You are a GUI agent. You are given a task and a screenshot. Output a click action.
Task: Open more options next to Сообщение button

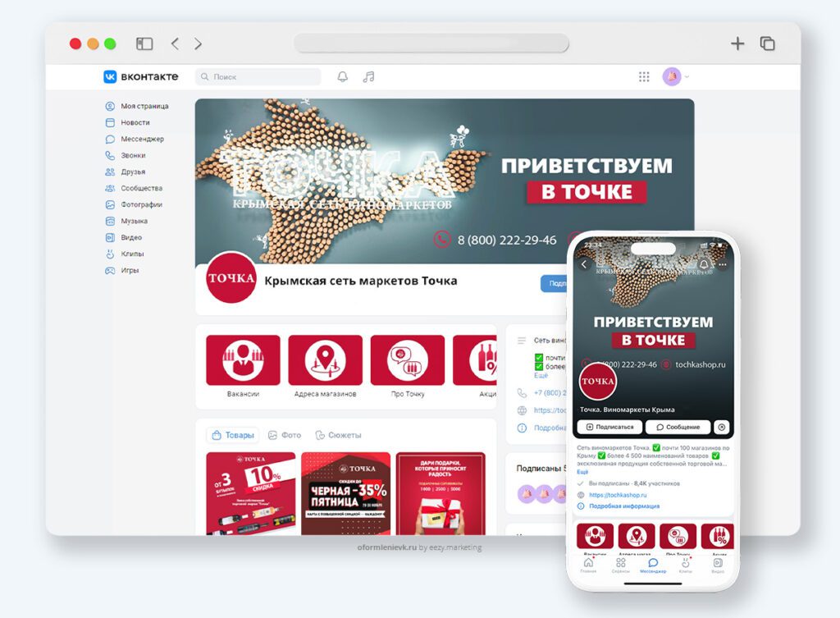click(x=720, y=428)
